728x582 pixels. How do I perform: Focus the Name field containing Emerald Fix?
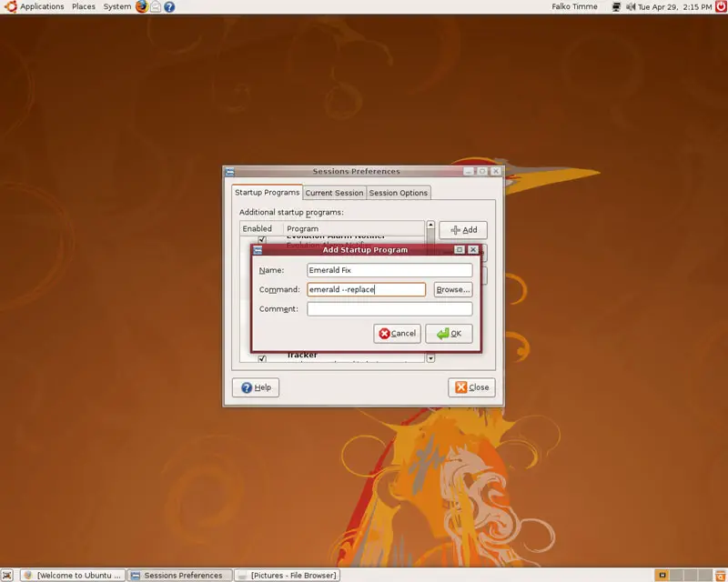click(389, 270)
